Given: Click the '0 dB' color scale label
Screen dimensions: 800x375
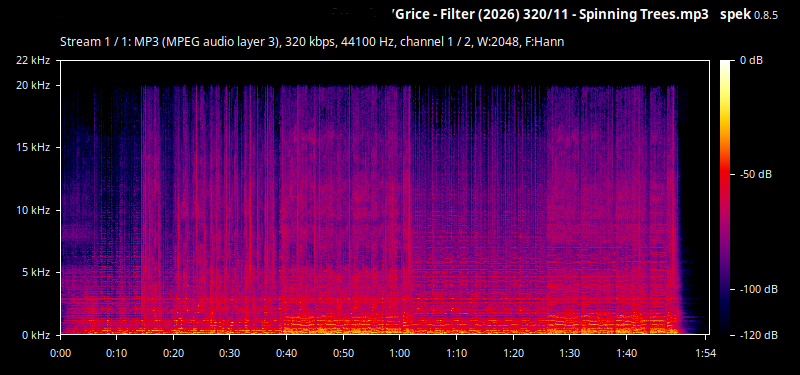Looking at the screenshot, I should tap(751, 61).
